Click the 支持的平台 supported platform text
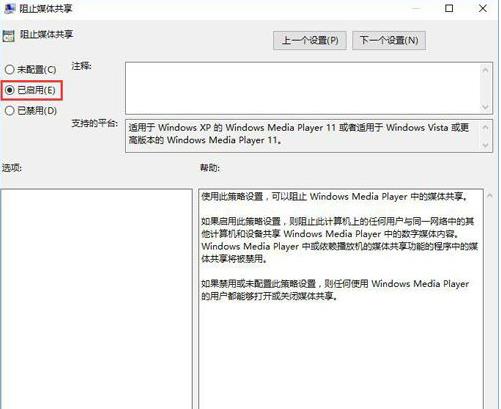Viewport: 501px width, 409px height. 299,134
